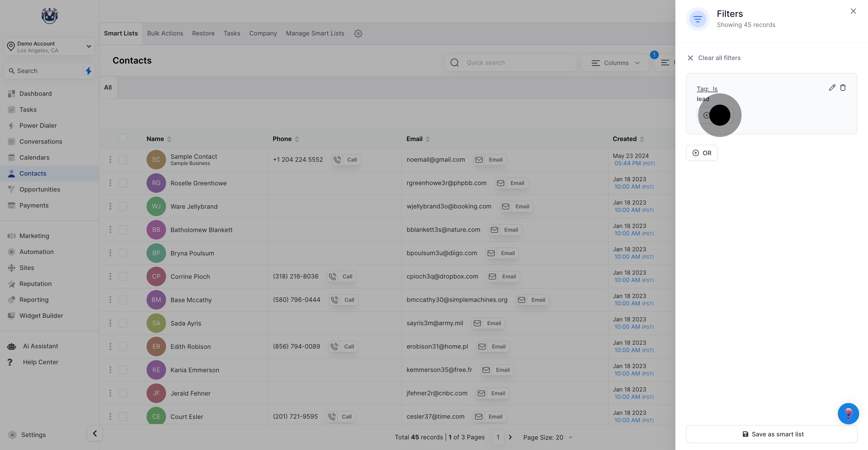Expand the Demo Account location dropdown

(x=89, y=46)
